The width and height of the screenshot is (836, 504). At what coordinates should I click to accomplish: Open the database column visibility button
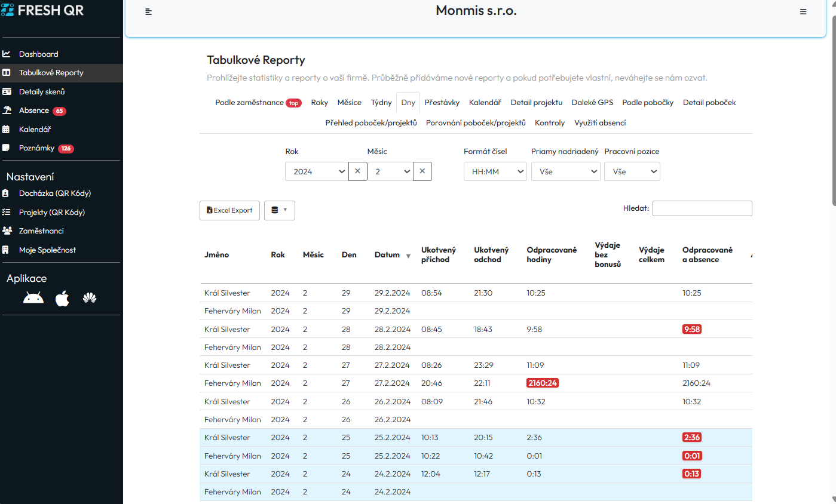point(279,210)
